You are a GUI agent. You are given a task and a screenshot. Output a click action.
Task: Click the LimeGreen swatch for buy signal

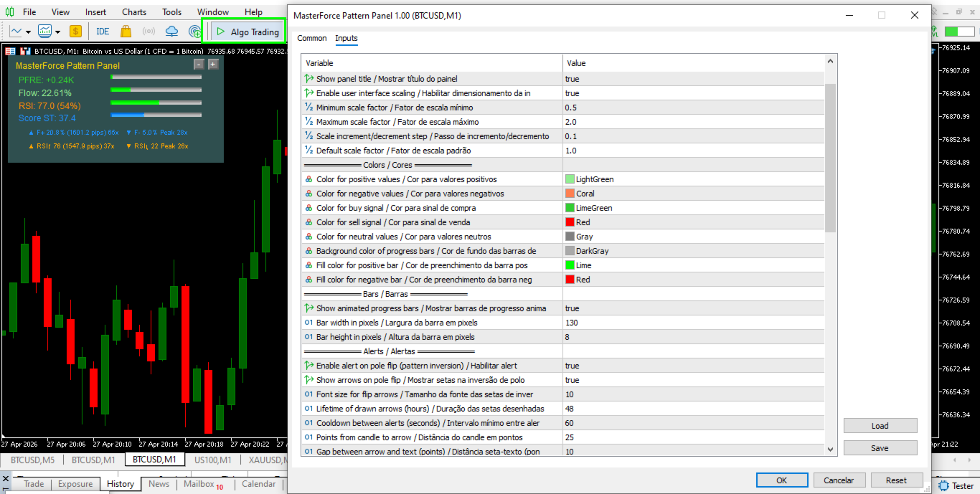[570, 208]
